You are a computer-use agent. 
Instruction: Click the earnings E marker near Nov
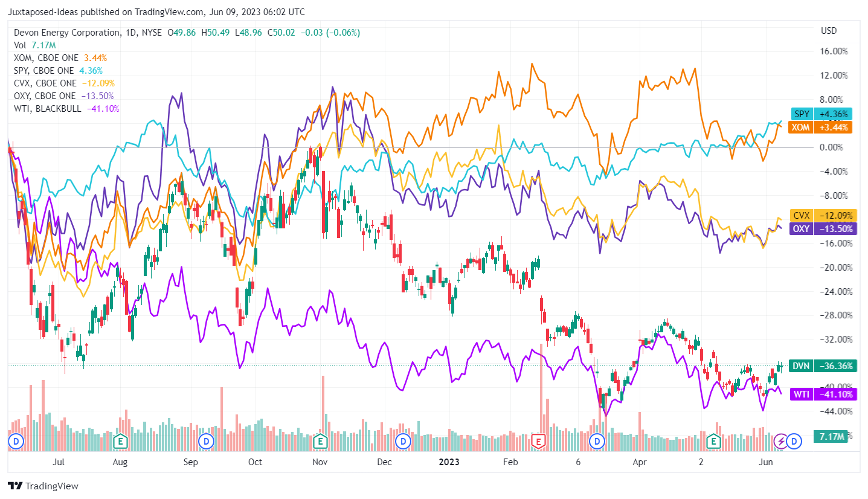[320, 442]
